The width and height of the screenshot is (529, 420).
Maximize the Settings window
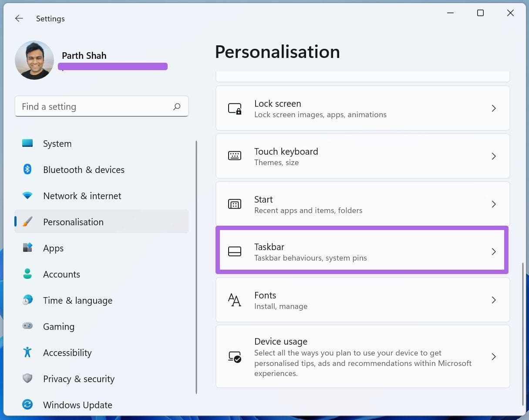(x=480, y=13)
